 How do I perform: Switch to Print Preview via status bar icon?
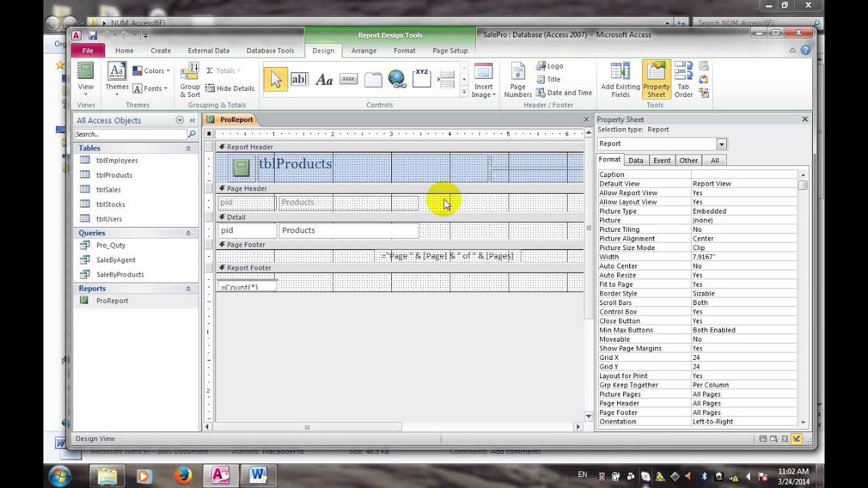tap(774, 439)
